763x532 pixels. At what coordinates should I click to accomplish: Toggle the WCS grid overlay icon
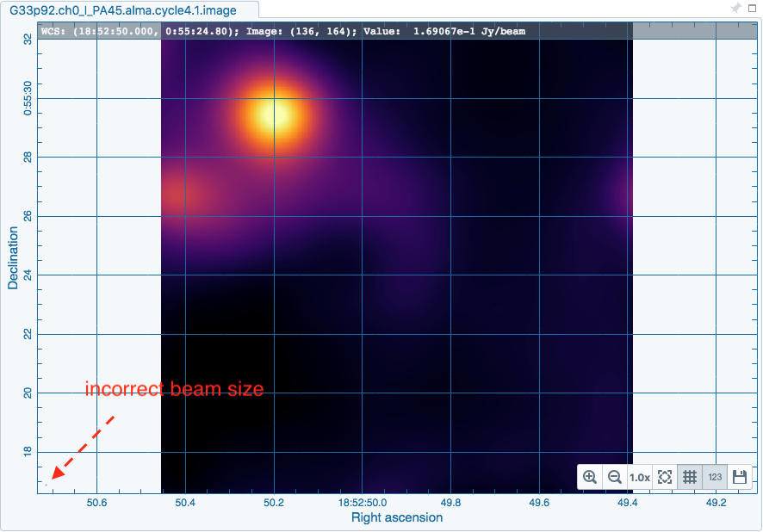pos(689,477)
